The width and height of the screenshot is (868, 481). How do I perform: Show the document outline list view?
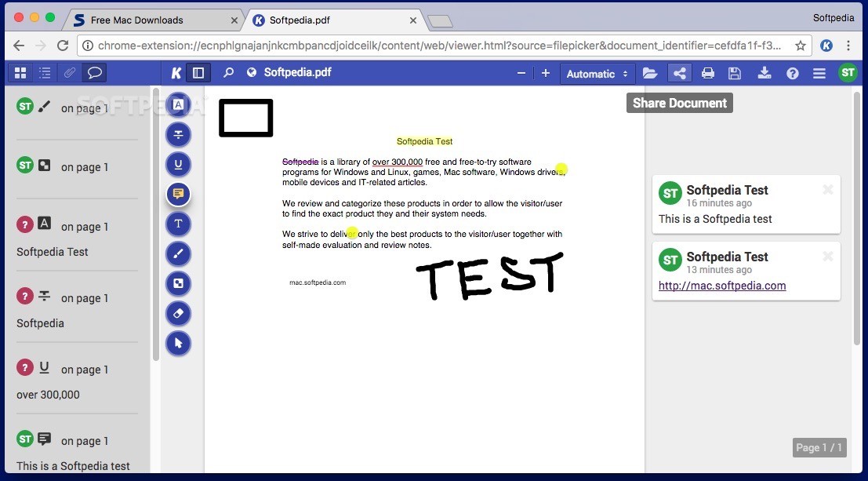(x=45, y=73)
